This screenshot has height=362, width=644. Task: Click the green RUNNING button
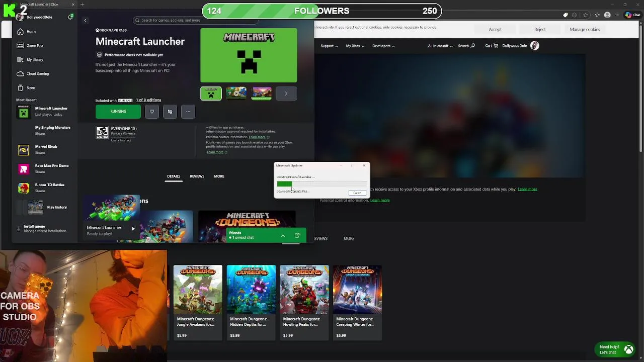(118, 112)
